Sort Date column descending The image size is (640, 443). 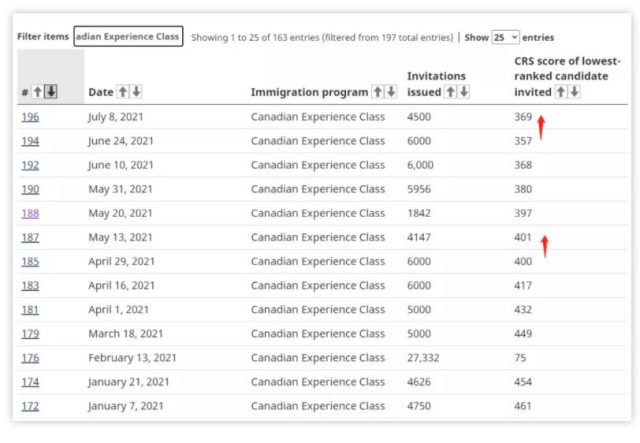pyautogui.click(x=136, y=92)
